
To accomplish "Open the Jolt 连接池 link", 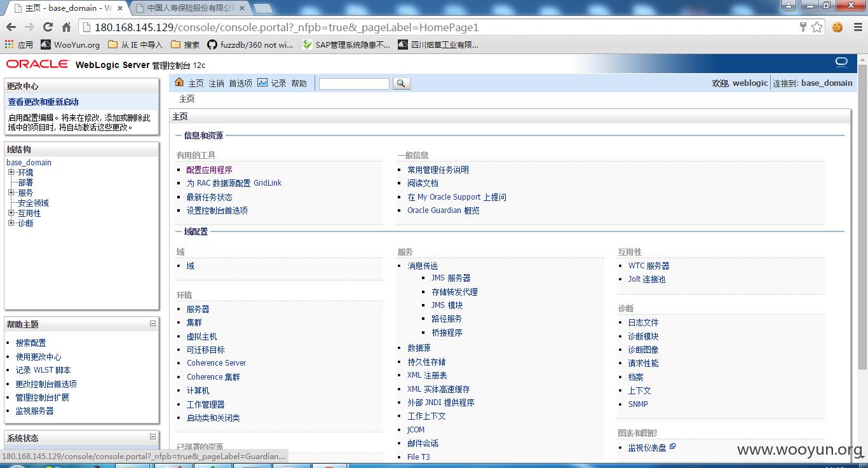I will (646, 279).
